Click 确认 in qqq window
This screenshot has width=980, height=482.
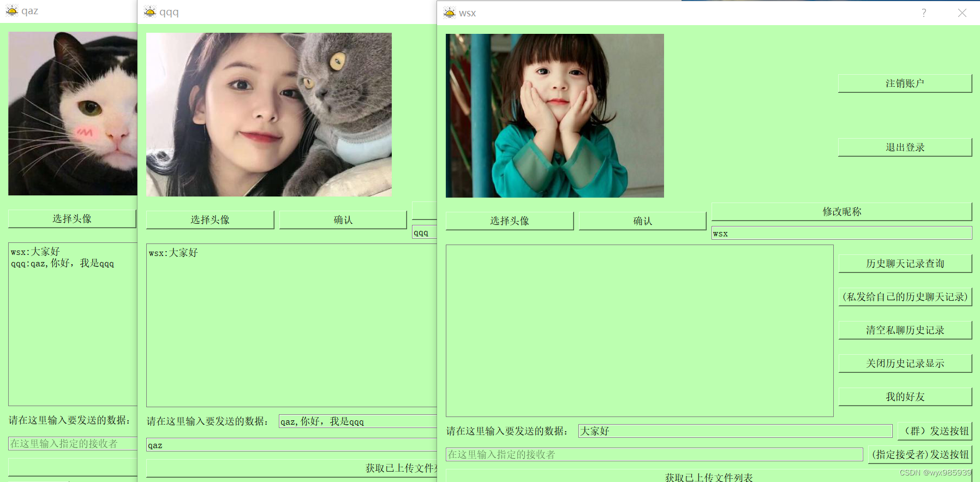pyautogui.click(x=343, y=220)
